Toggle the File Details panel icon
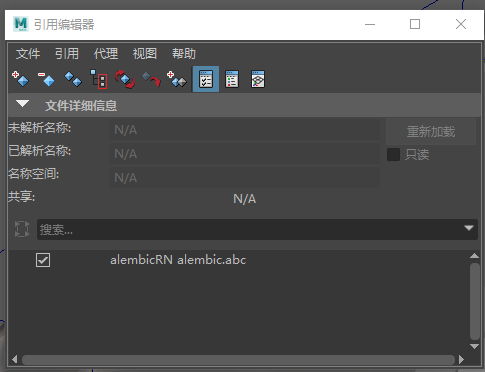Viewport: 485px width, 372px height. [x=206, y=79]
